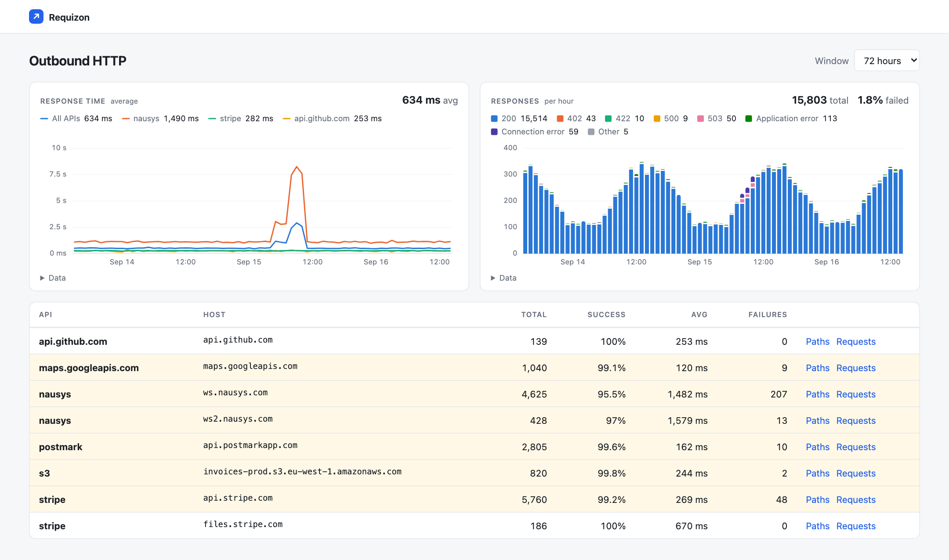The width and height of the screenshot is (949, 560).
Task: Open Paths for ws2.nausys.com row
Action: [x=818, y=421]
